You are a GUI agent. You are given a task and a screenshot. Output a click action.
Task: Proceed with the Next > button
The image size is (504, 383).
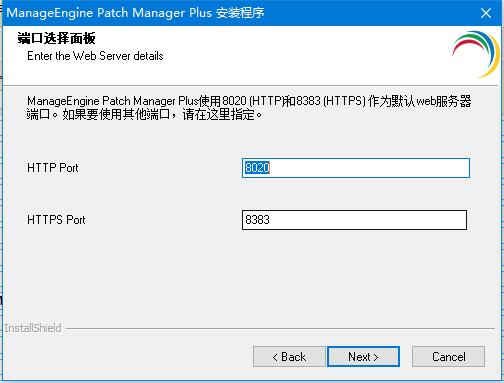tap(363, 356)
